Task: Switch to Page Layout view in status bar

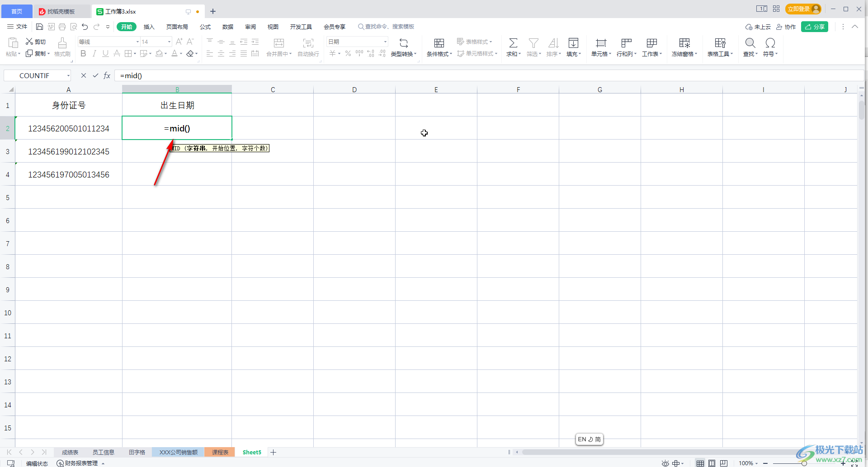Action: coord(712,463)
